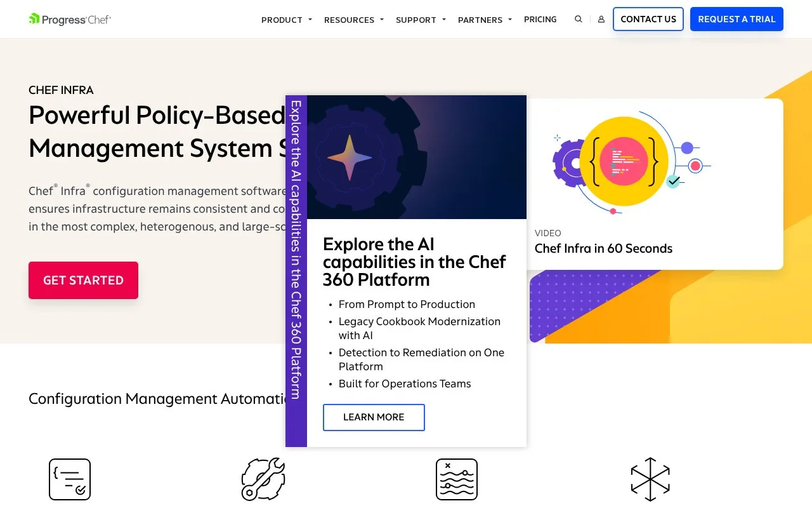Click heading Explore the AI capabilities
812x508 pixels.
point(414,262)
